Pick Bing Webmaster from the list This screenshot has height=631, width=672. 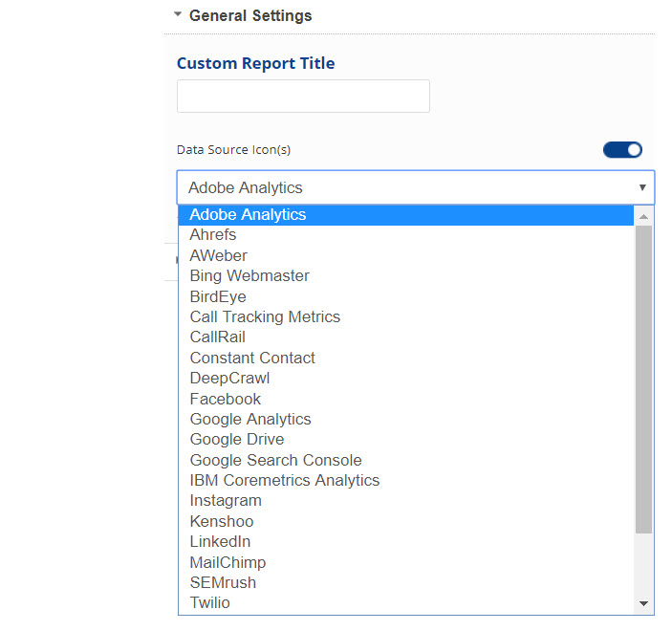(249, 276)
